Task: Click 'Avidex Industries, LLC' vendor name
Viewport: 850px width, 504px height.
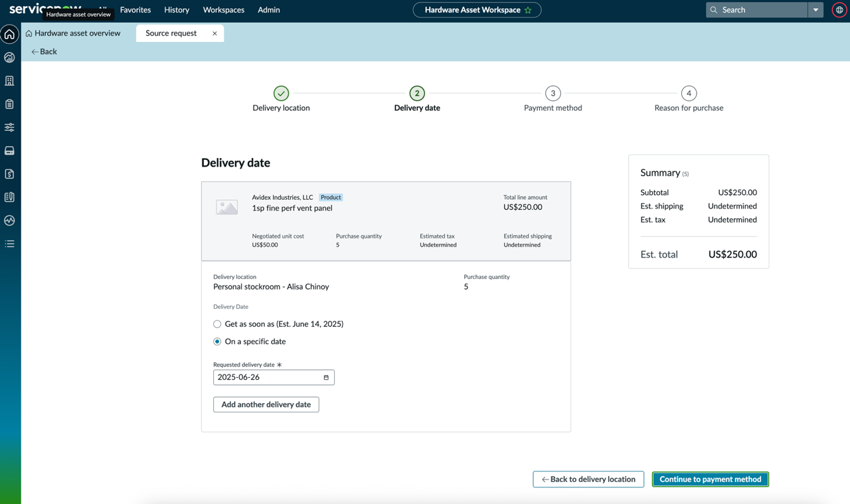Action: coord(282,197)
